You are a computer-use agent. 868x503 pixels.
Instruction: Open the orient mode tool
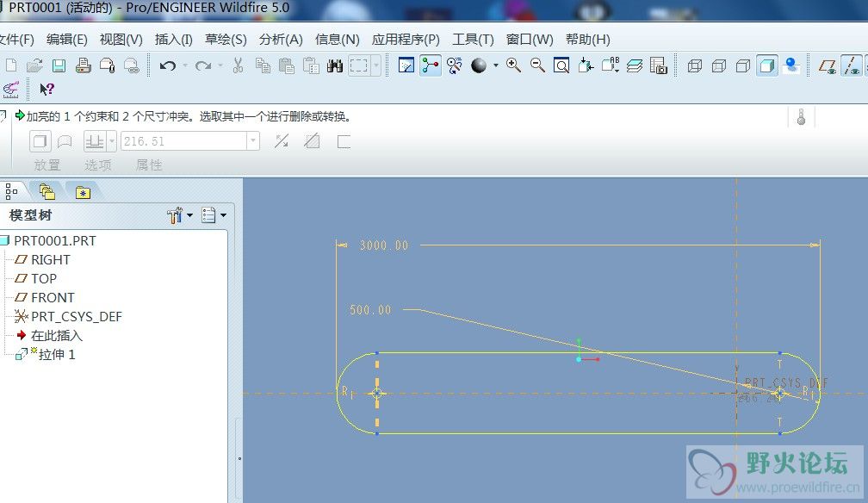455,65
